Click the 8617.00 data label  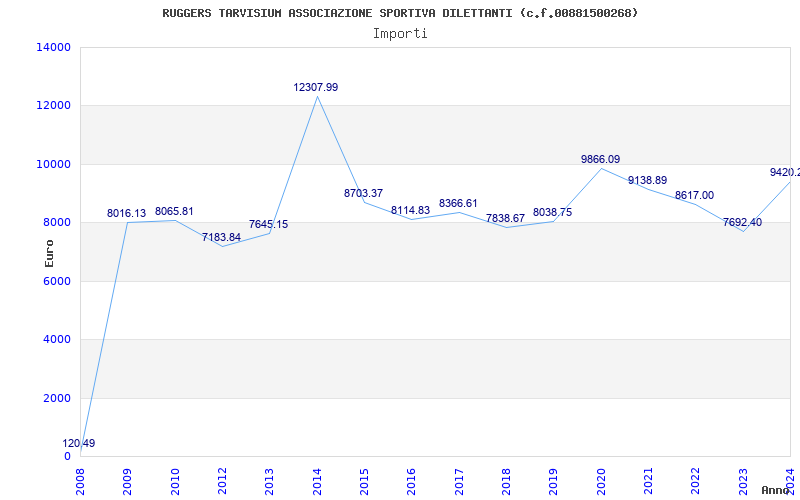point(694,196)
